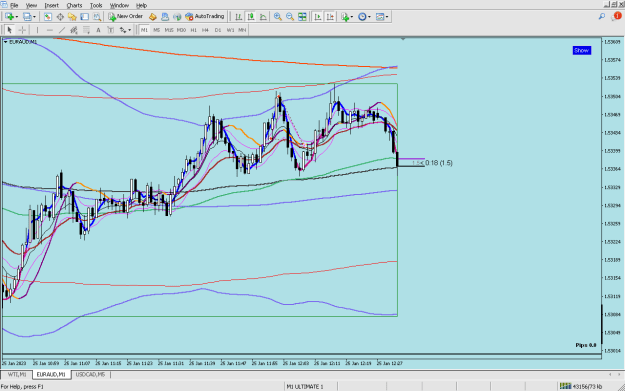The width and height of the screenshot is (625, 391).
Task: Switch to the USDCAD,M5 chart tab
Action: point(90,374)
